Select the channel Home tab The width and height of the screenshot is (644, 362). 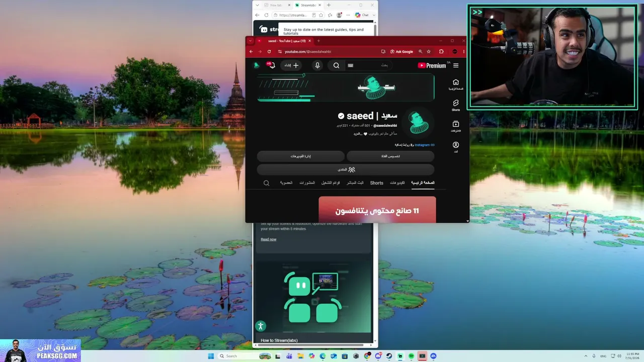pyautogui.click(x=423, y=183)
